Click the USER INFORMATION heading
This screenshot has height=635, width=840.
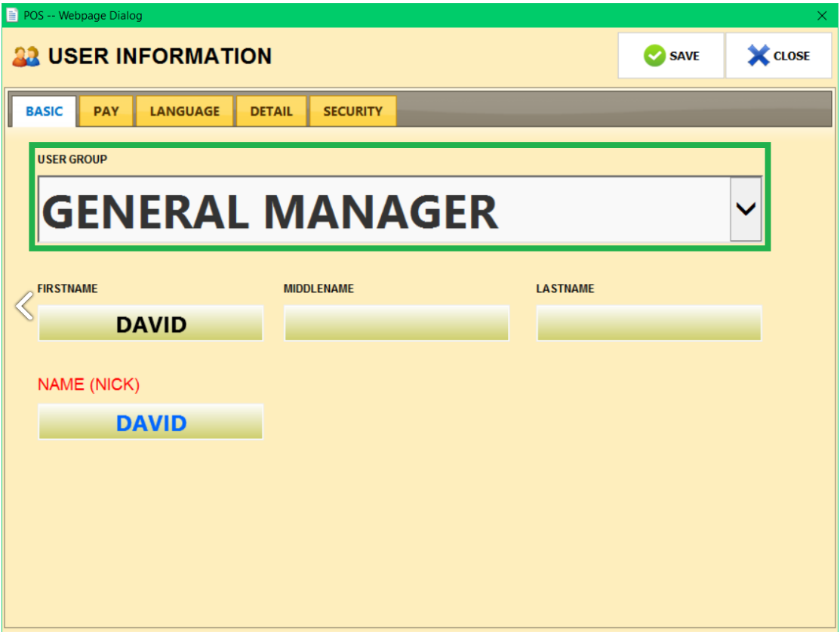tap(160, 57)
